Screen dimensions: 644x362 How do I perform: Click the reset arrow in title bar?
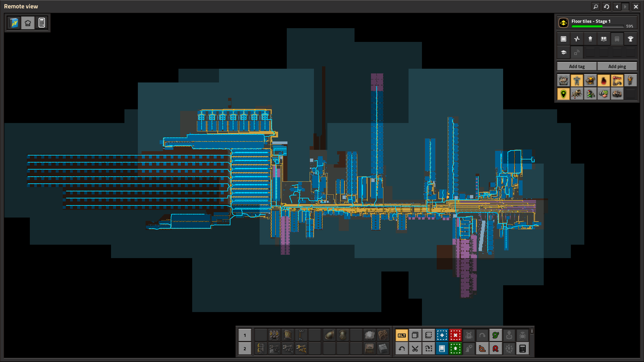tap(606, 6)
